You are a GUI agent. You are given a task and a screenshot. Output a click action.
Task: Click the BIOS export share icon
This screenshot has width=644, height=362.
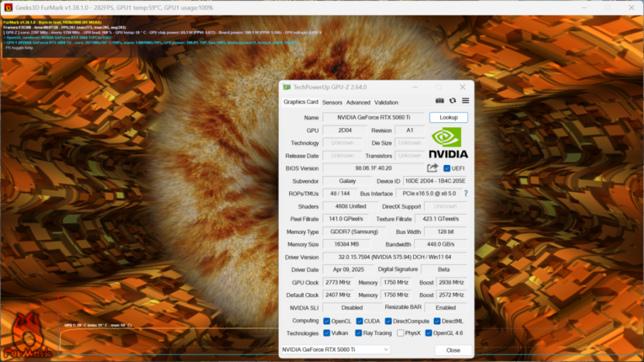pyautogui.click(x=433, y=168)
